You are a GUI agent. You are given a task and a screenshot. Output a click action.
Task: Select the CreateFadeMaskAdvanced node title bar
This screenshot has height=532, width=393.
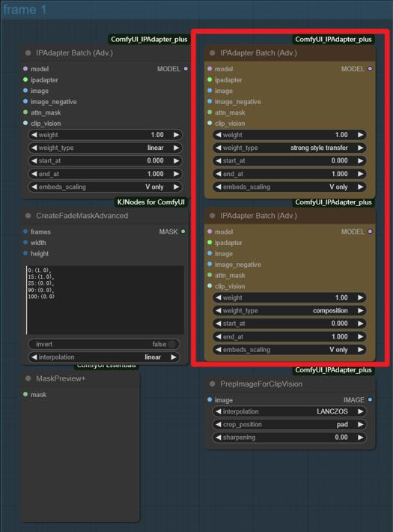click(105, 216)
